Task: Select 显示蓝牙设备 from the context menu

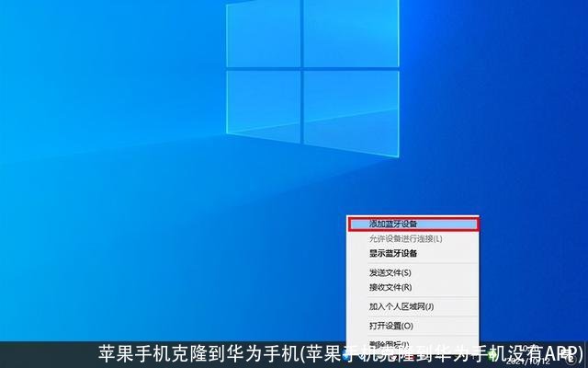Action: tap(413, 254)
